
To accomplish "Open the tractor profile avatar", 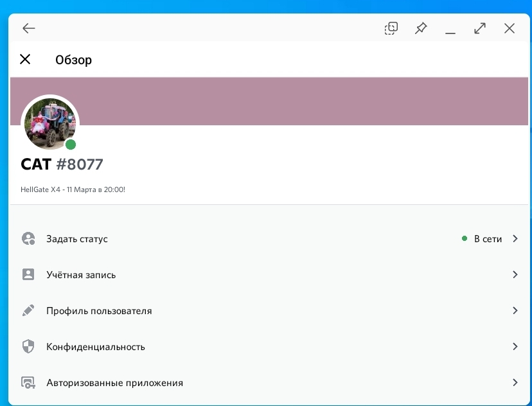I will pyautogui.click(x=50, y=124).
